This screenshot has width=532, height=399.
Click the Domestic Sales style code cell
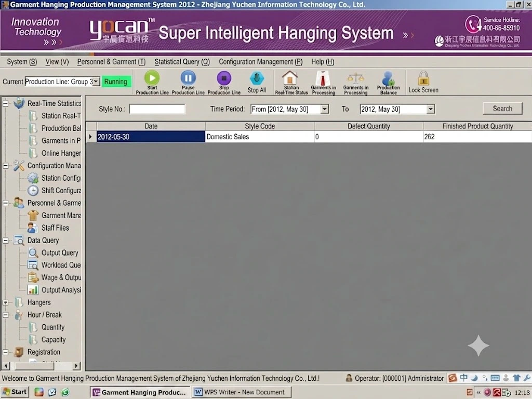tap(260, 137)
